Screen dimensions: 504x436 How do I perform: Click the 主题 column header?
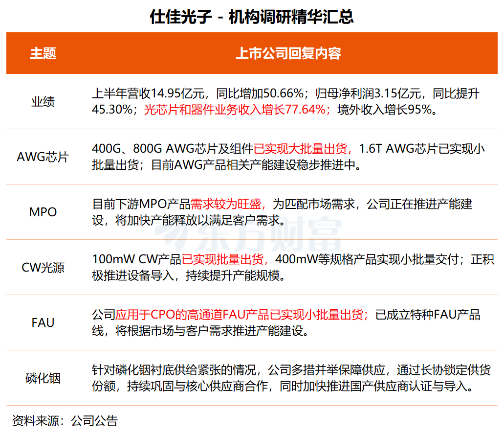pos(43,53)
